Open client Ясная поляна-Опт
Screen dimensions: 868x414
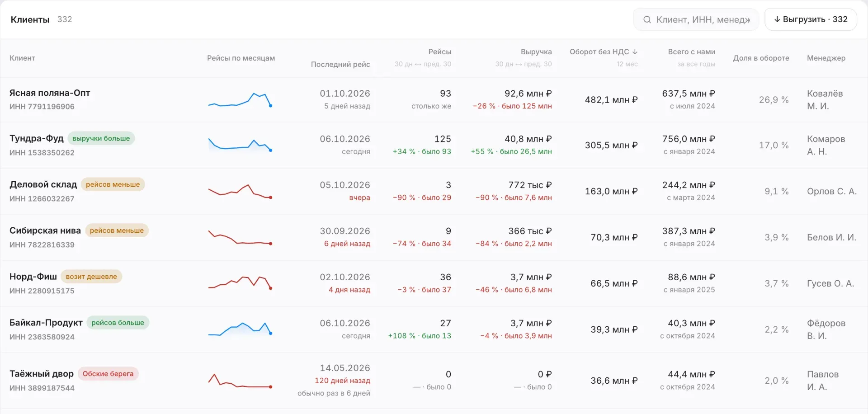(x=50, y=93)
